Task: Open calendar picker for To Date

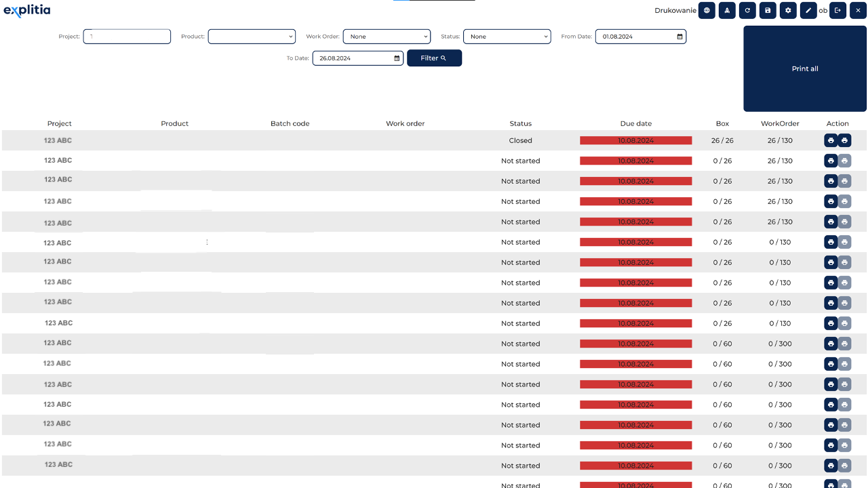Action: click(397, 58)
